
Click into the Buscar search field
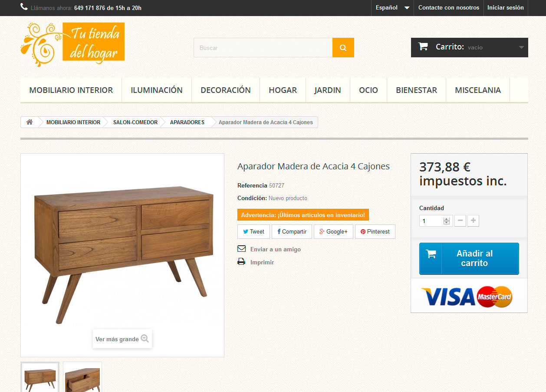pos(263,48)
